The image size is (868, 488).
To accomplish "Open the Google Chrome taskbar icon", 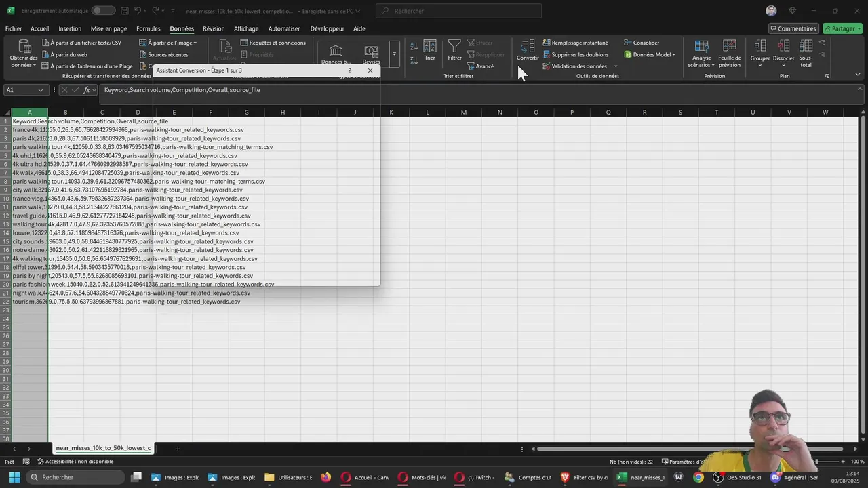I will [698, 477].
